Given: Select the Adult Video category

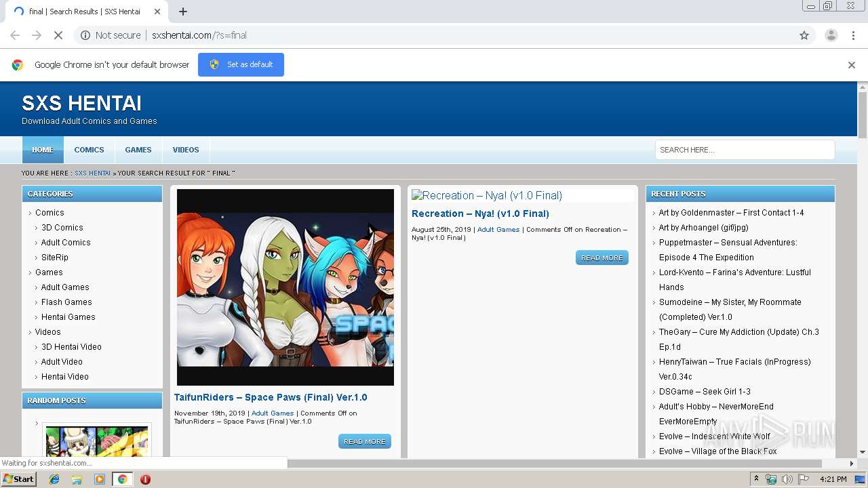Looking at the screenshot, I should click(x=62, y=362).
